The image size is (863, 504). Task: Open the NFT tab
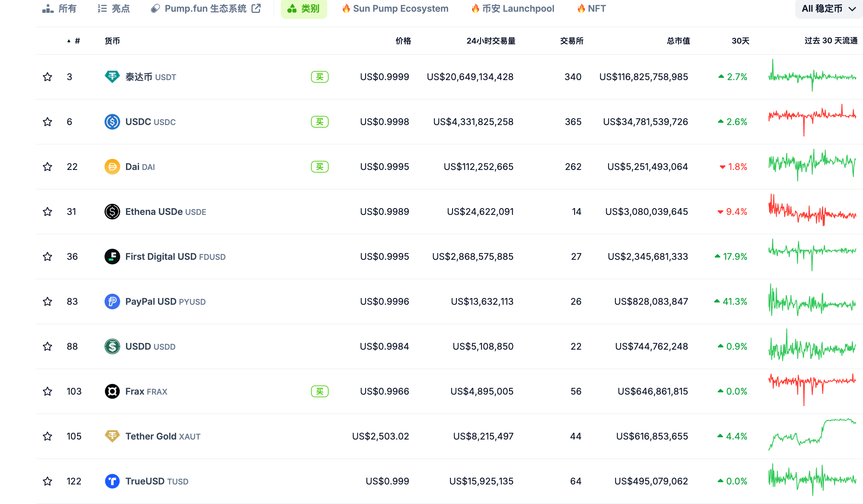click(592, 8)
